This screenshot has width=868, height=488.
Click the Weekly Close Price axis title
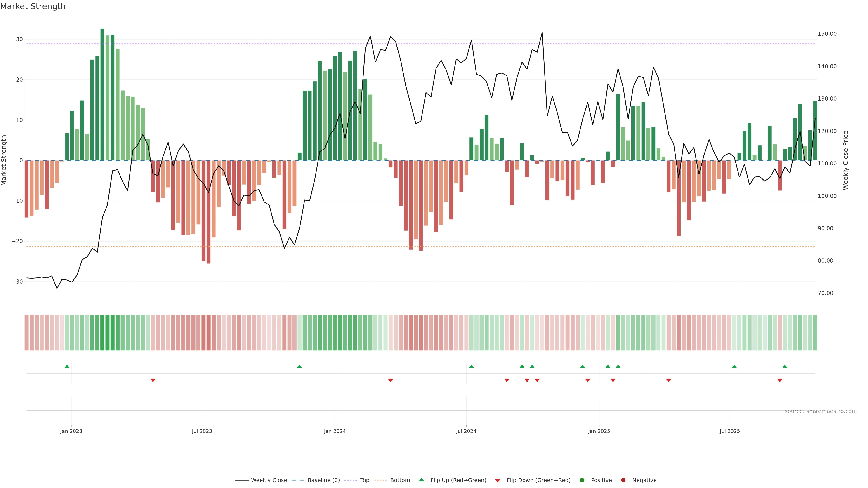coord(845,160)
